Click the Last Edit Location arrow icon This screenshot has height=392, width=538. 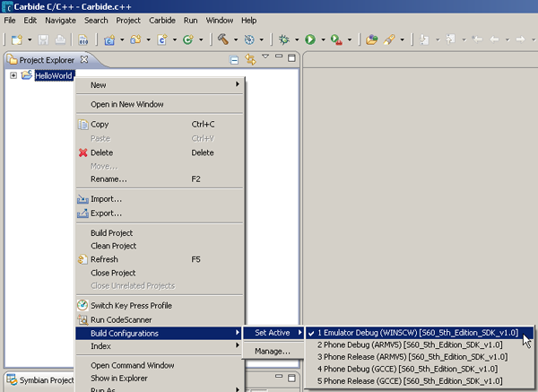click(x=477, y=39)
